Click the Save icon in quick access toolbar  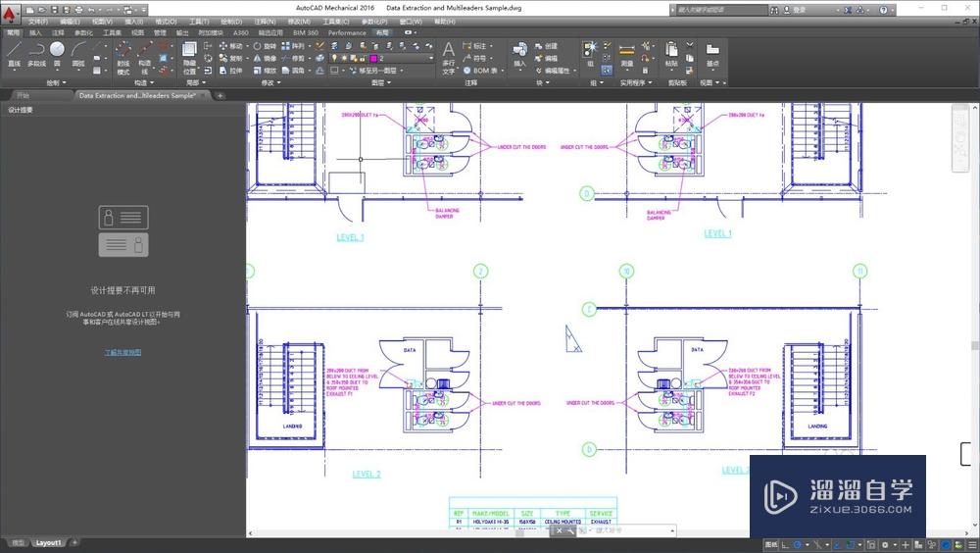(x=54, y=10)
